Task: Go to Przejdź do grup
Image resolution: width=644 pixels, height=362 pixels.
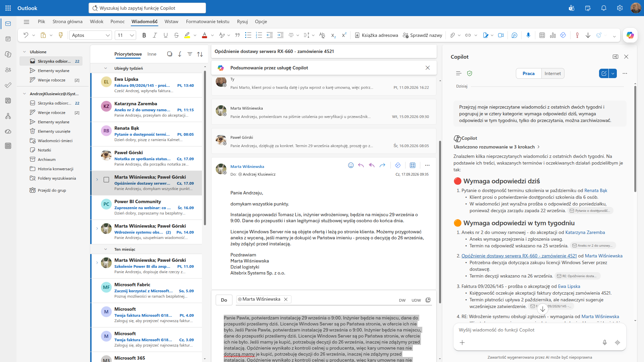Action: 52,190
